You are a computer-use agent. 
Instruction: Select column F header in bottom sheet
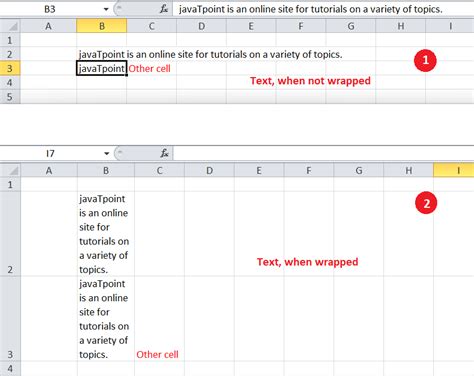309,170
